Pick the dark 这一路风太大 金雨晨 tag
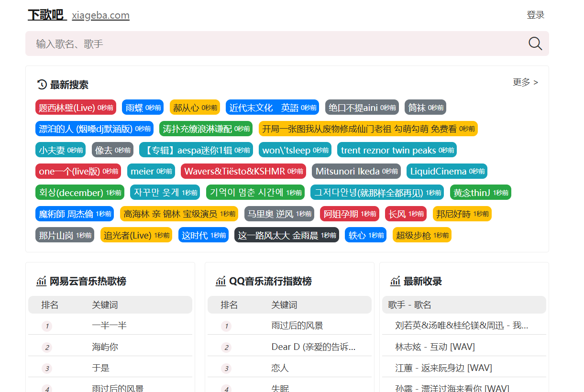The image size is (584, 392). tap(286, 235)
